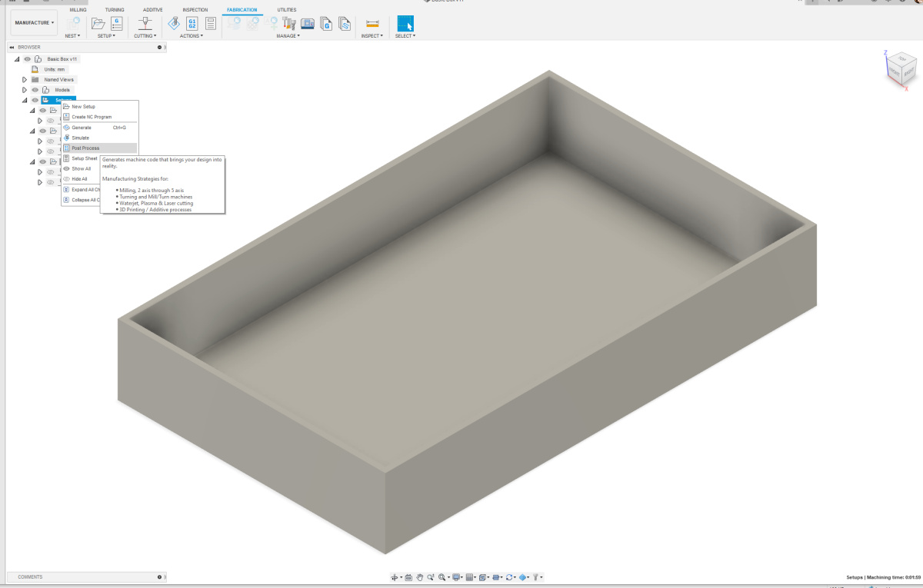The image size is (923, 588).
Task: Activate the blue Select tool icon
Action: coord(405,23)
